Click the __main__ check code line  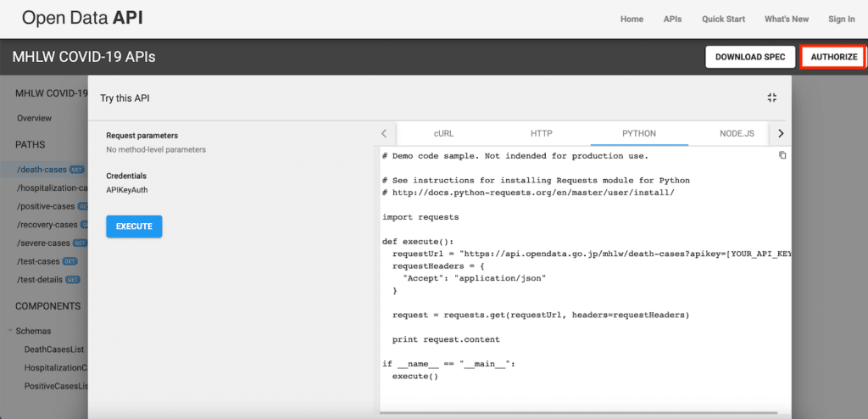tap(448, 364)
